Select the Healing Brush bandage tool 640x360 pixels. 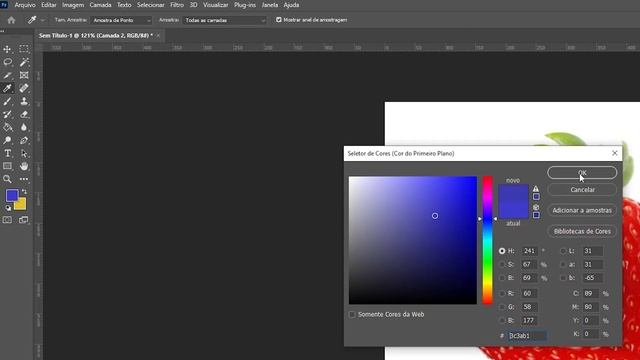pos(24,88)
